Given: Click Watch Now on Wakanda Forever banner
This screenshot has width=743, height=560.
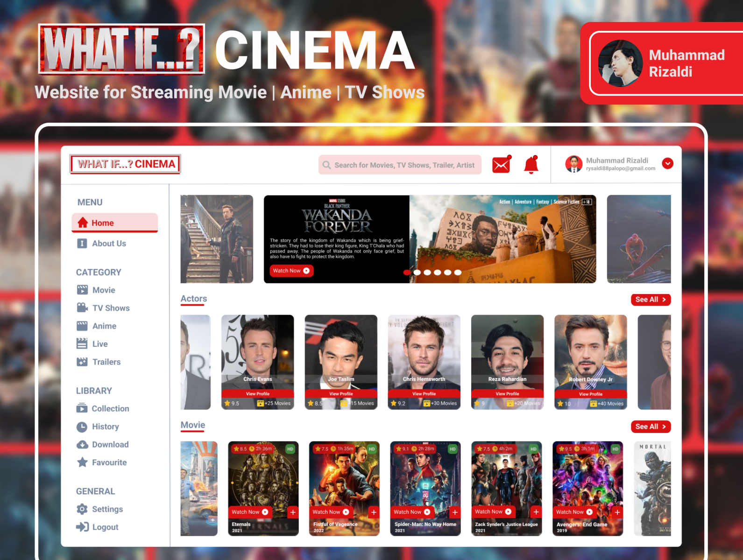Looking at the screenshot, I should click(x=291, y=271).
